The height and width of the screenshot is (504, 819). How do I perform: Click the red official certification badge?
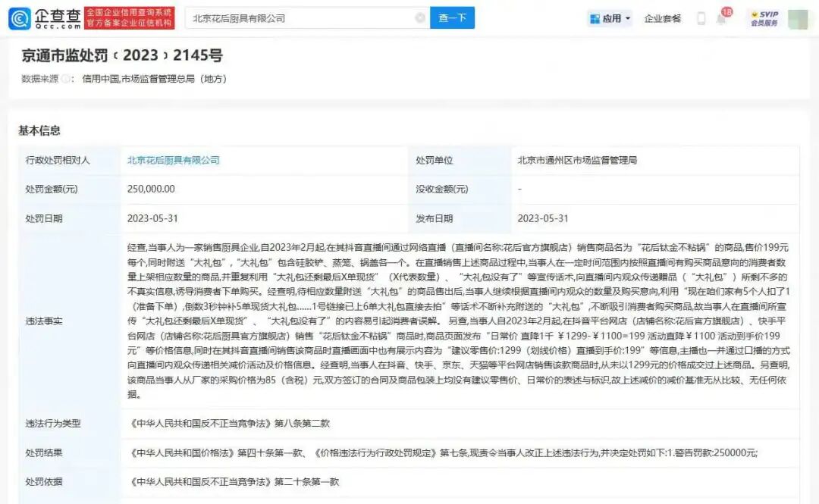(x=129, y=18)
